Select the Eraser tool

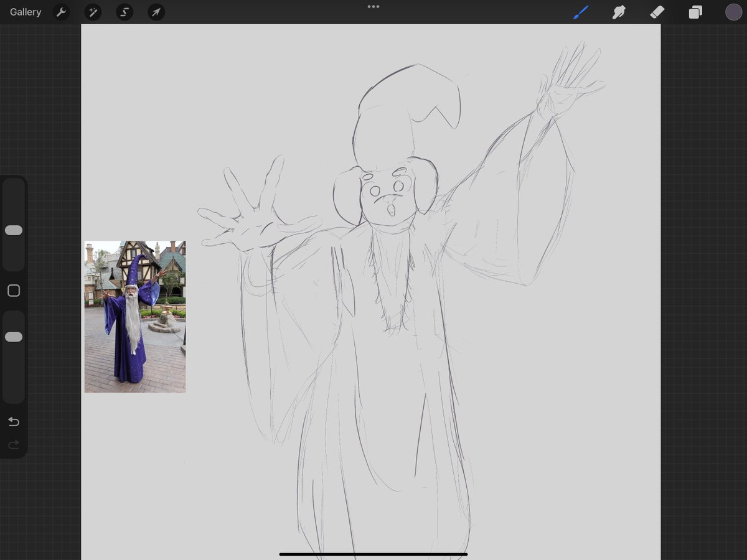pyautogui.click(x=657, y=12)
